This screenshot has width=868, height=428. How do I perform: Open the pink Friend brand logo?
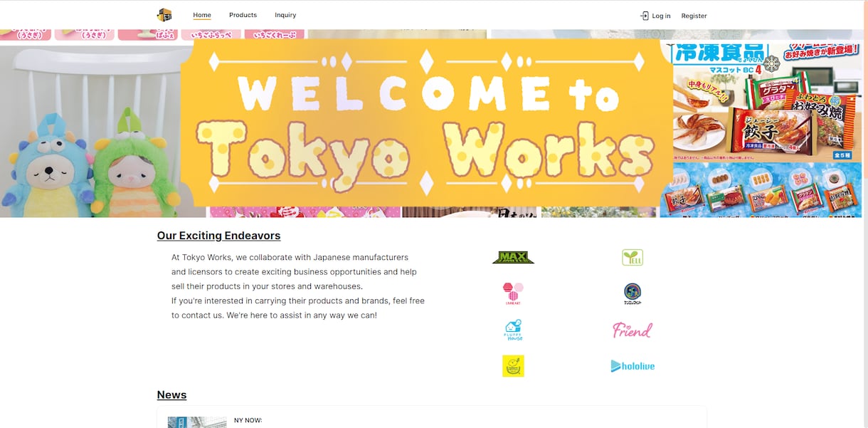(x=632, y=330)
